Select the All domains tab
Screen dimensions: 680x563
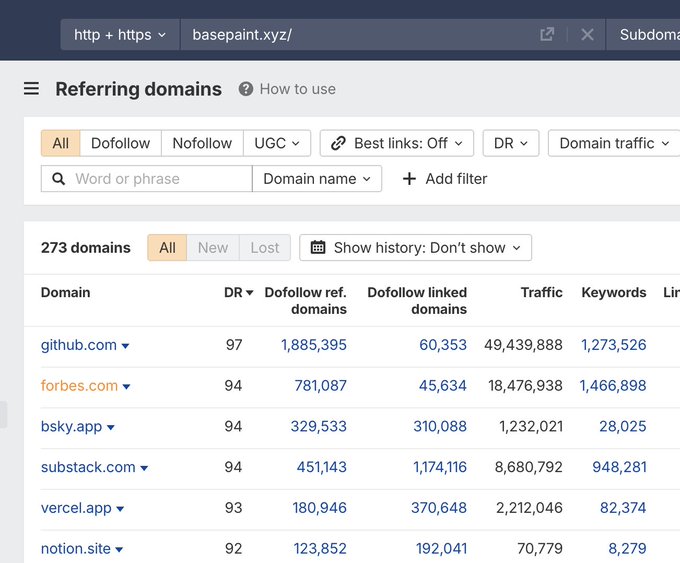(x=167, y=248)
